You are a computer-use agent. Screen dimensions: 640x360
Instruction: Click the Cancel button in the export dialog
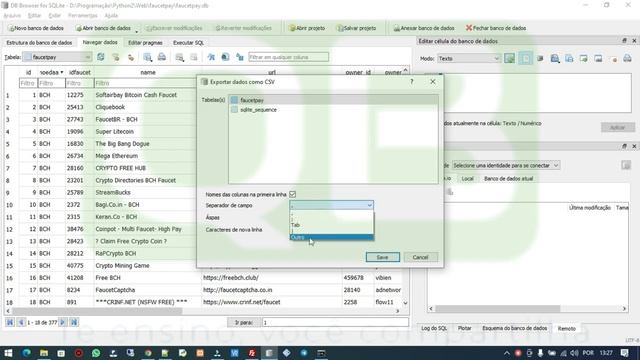pyautogui.click(x=420, y=257)
